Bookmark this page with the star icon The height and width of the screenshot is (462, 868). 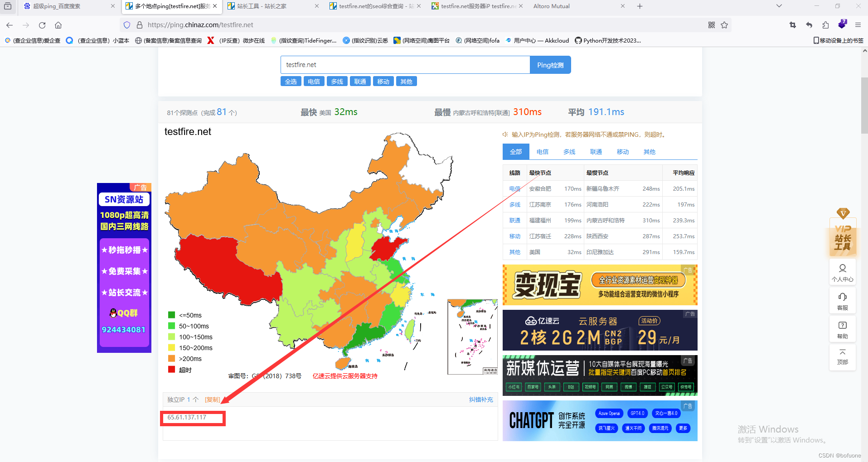(x=724, y=25)
